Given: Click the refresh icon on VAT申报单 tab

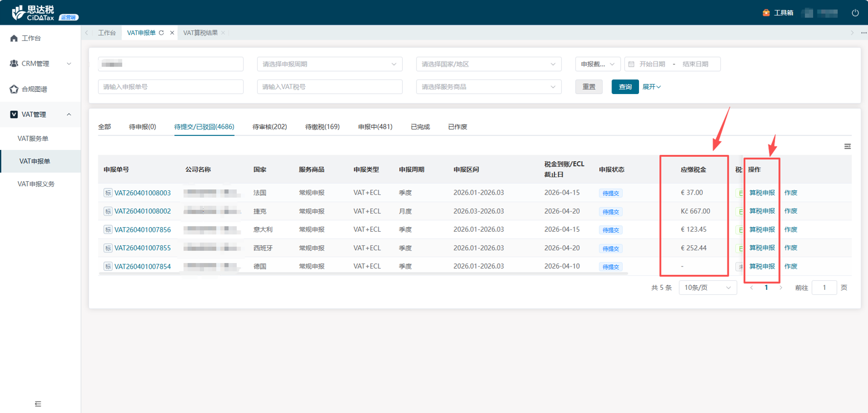Looking at the screenshot, I should (x=161, y=33).
